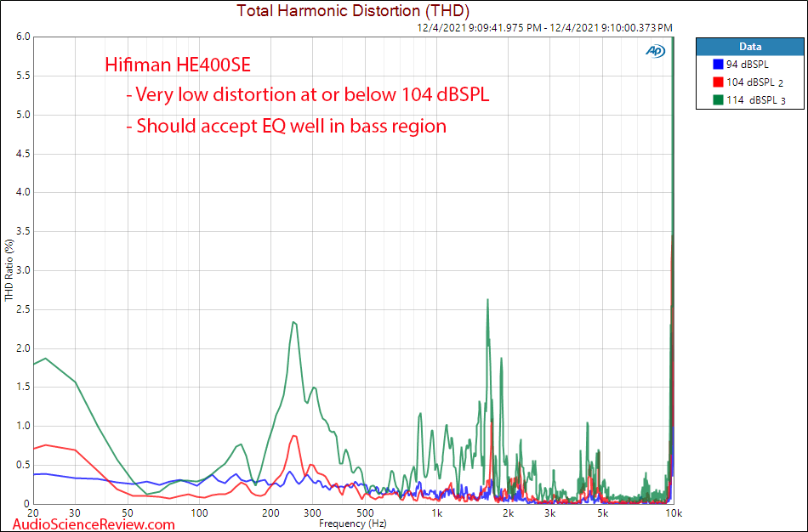Click the 1k x-axis tick label

[436, 513]
